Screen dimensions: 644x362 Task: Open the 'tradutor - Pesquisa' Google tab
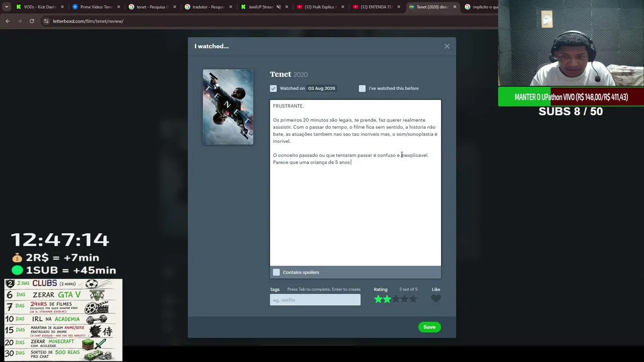pos(208,7)
